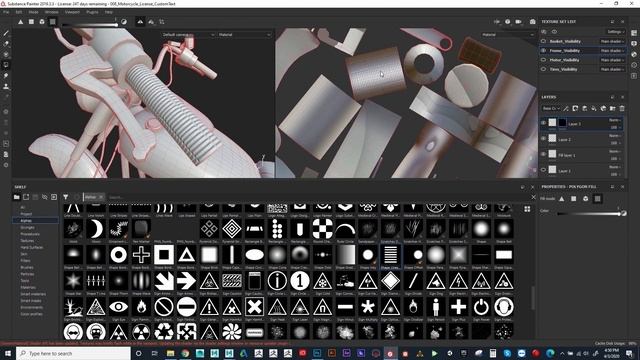Open the Edit menu
The width and height of the screenshot is (640, 360).
(19, 12)
